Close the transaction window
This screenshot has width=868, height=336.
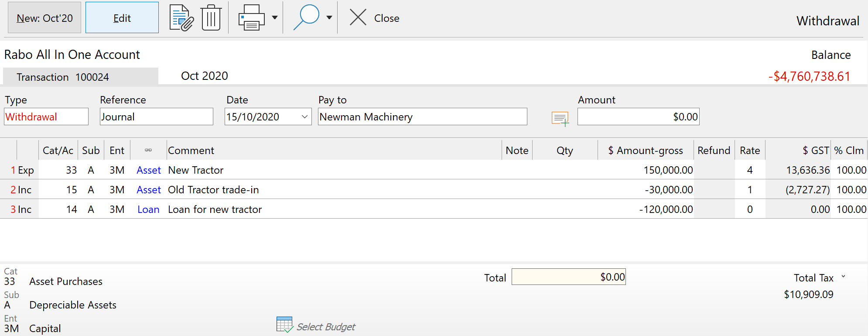(x=374, y=18)
